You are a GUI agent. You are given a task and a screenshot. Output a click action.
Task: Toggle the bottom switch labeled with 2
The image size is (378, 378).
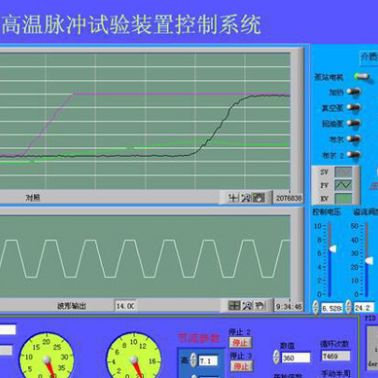pyautogui.click(x=354, y=155)
